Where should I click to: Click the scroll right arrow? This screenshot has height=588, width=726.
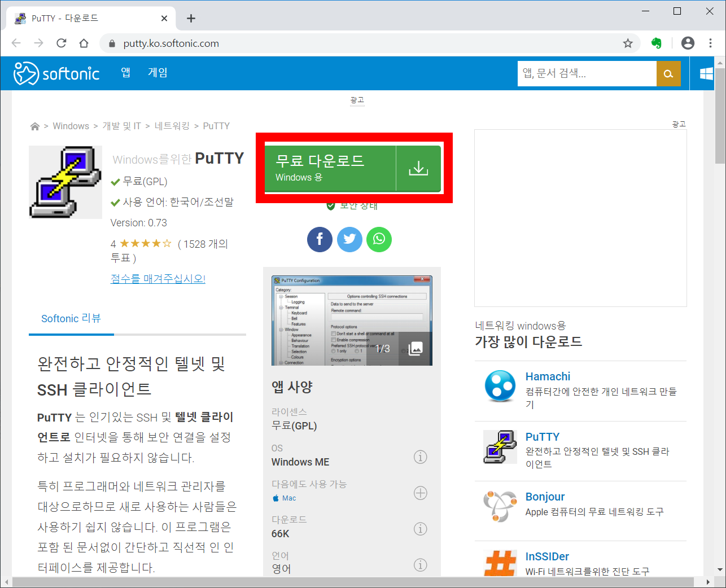pos(708,582)
